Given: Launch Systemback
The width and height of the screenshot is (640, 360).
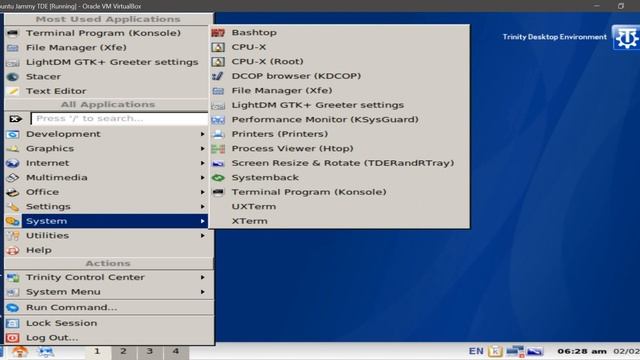Looking at the screenshot, I should click(x=339, y=178).
